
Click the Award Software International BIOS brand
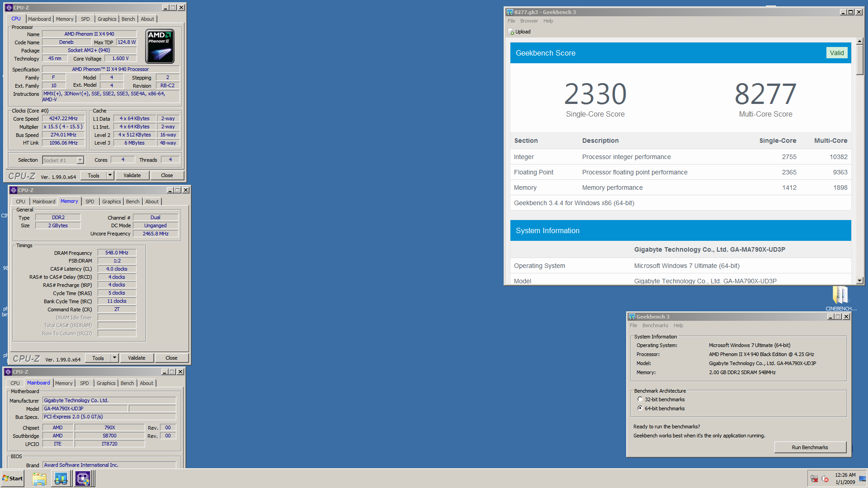click(109, 465)
